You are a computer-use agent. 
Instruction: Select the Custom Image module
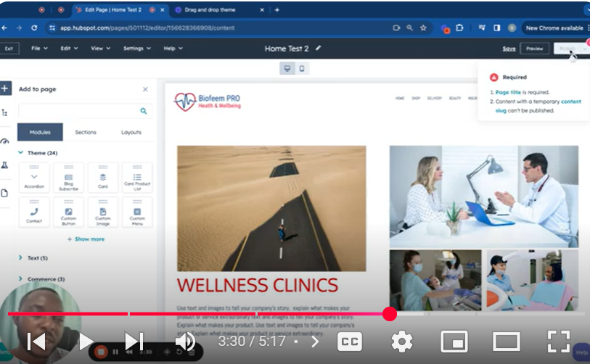point(103,212)
